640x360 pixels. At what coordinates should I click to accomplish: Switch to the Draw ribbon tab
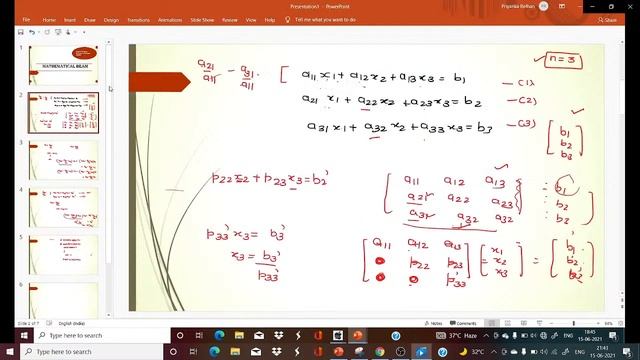[90, 20]
